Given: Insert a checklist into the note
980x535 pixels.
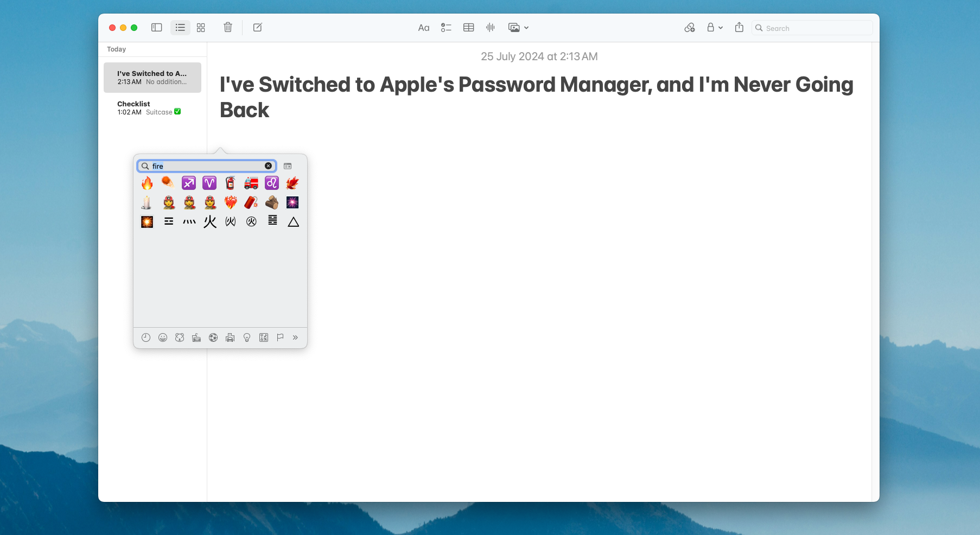Looking at the screenshot, I should coord(447,28).
